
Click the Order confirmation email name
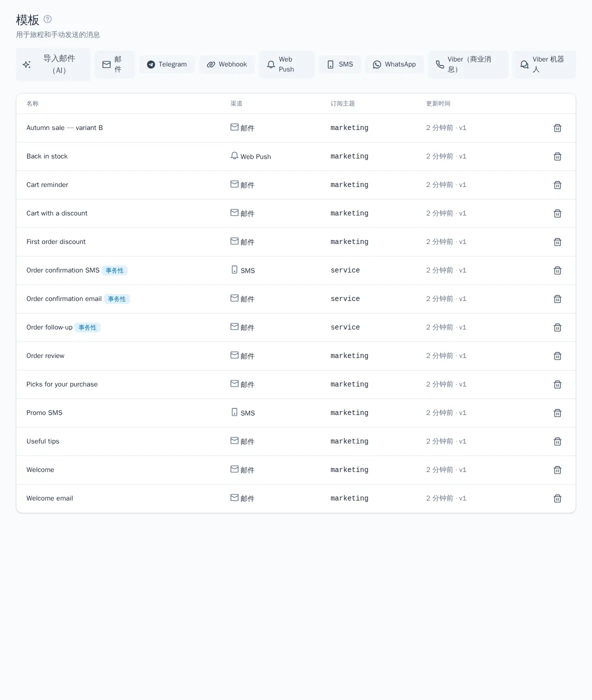(64, 299)
